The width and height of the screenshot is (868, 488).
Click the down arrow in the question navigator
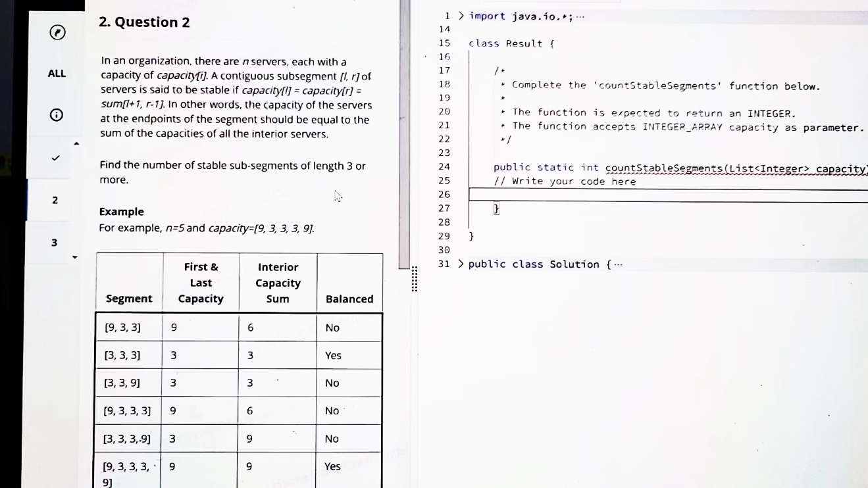(x=74, y=257)
